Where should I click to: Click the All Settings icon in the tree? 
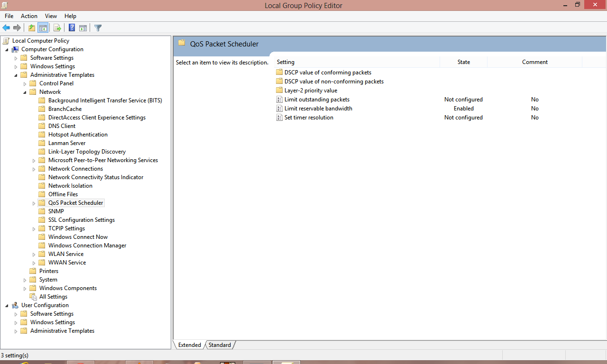pos(33,297)
